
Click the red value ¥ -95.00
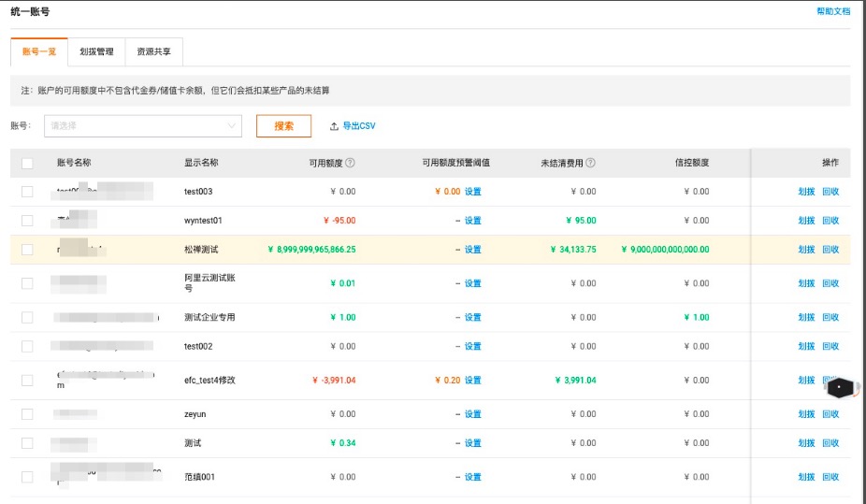click(x=339, y=221)
